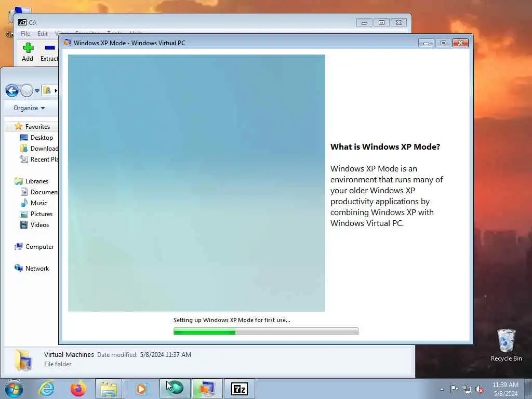Open Action Center flag tray icon
Image resolution: width=532 pixels, height=399 pixels.
click(x=454, y=389)
